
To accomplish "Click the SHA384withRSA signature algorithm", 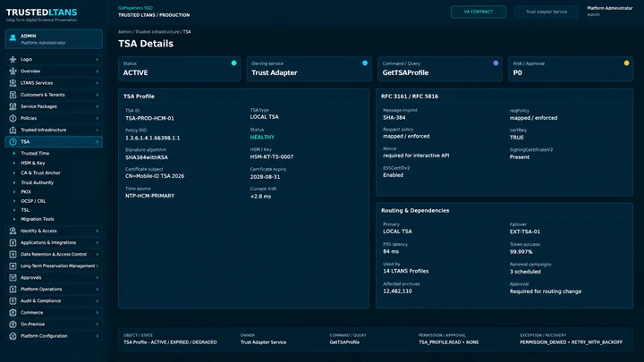I will (x=147, y=157).
